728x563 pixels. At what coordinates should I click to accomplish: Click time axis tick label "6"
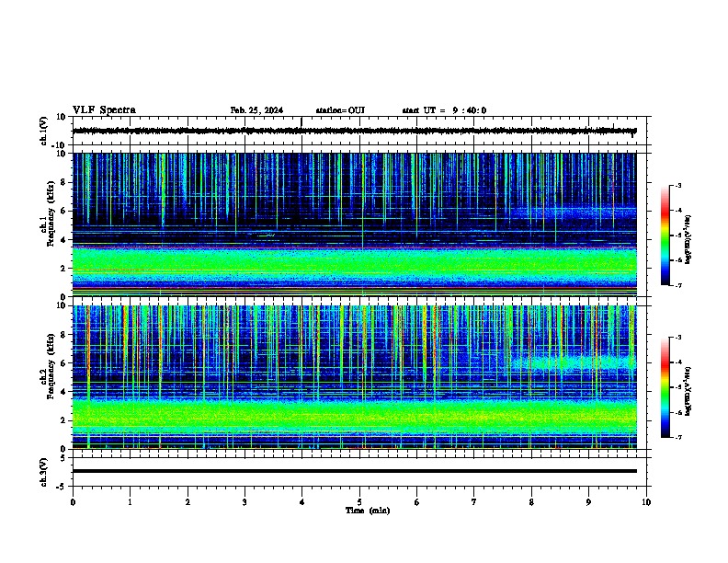click(416, 502)
